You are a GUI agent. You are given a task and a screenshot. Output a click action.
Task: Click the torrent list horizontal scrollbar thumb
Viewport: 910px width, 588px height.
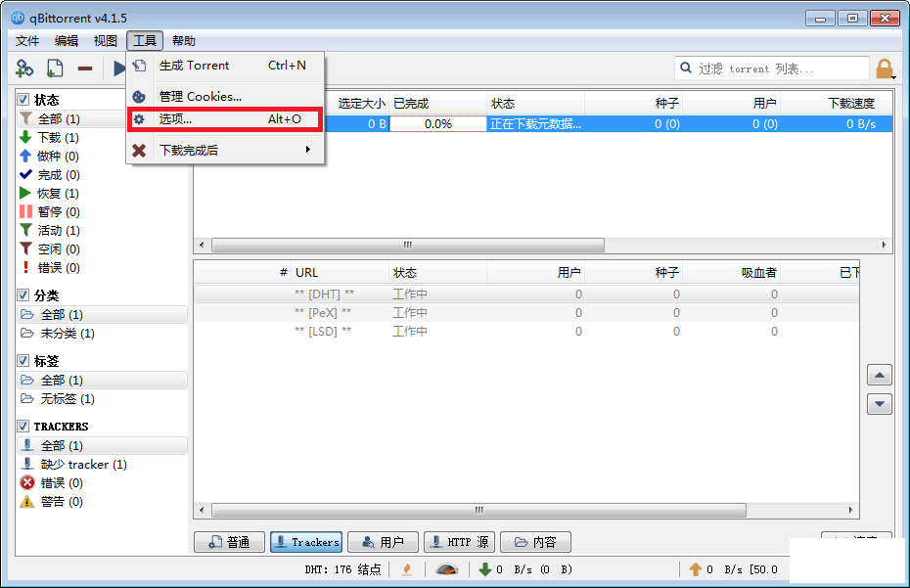coord(408,245)
